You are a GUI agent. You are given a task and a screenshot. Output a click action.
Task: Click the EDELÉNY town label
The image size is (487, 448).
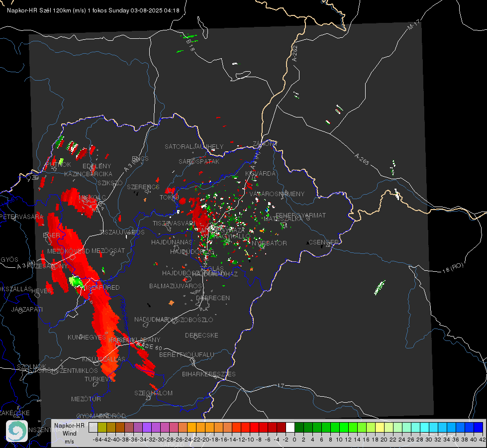point(97,166)
